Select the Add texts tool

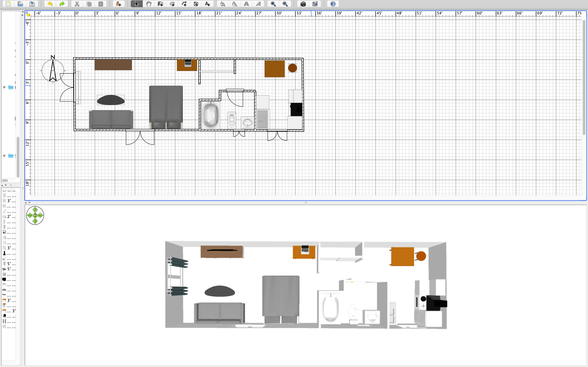(208, 4)
